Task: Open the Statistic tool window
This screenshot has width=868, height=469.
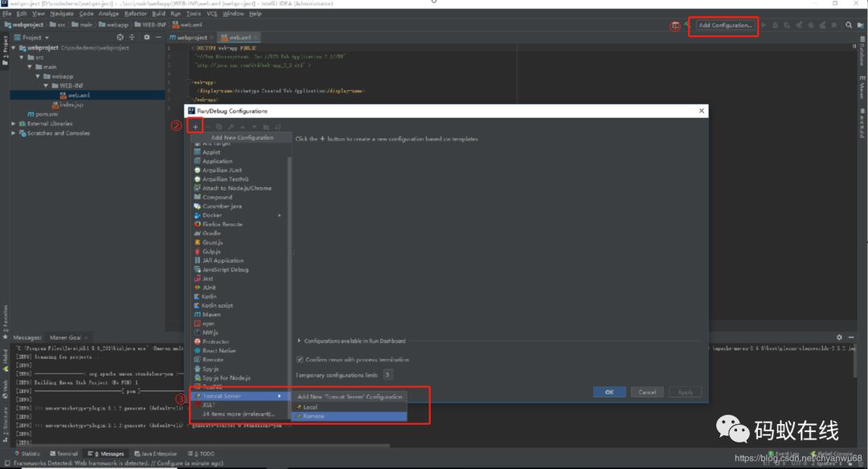Action: (27, 454)
